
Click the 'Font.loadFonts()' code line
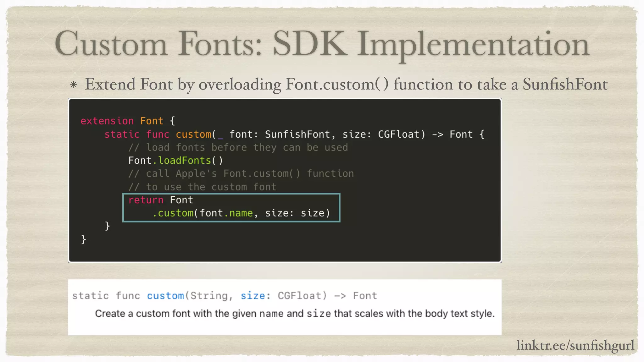pyautogui.click(x=175, y=161)
